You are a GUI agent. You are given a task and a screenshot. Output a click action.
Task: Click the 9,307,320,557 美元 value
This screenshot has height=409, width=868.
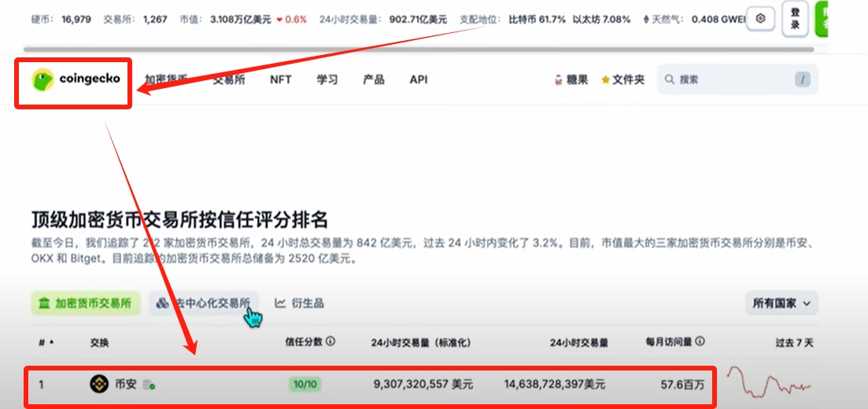coord(424,384)
